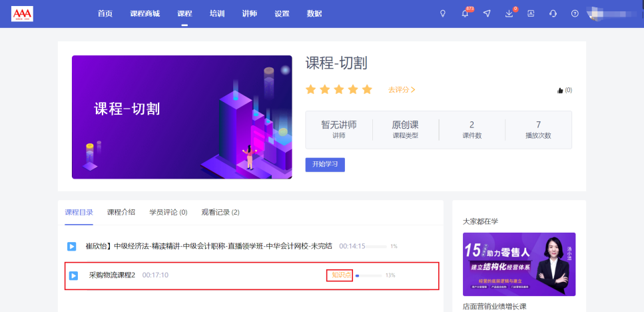The image size is (644, 312).
Task: Click the AAA logo in header
Action: tap(22, 13)
